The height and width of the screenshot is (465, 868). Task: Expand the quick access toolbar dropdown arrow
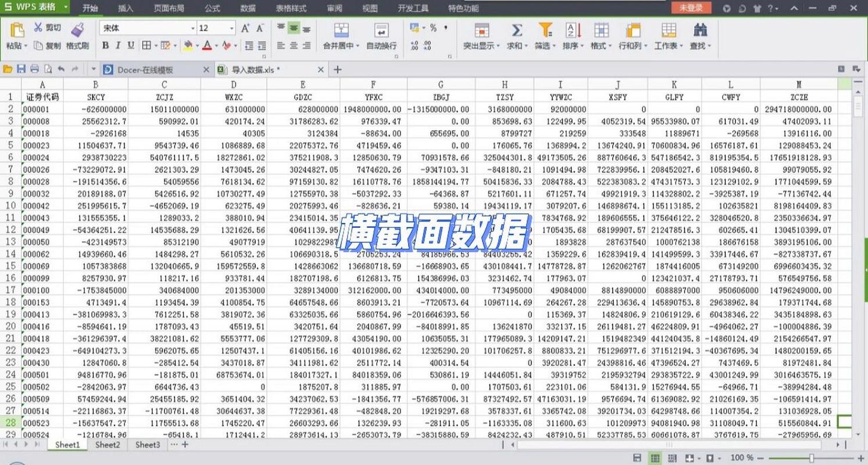click(x=93, y=69)
